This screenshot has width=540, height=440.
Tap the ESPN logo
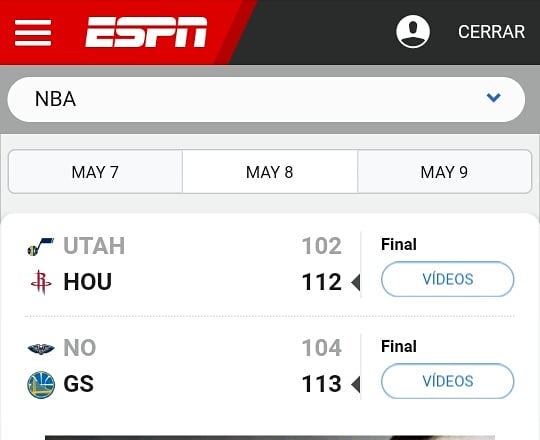pos(146,32)
